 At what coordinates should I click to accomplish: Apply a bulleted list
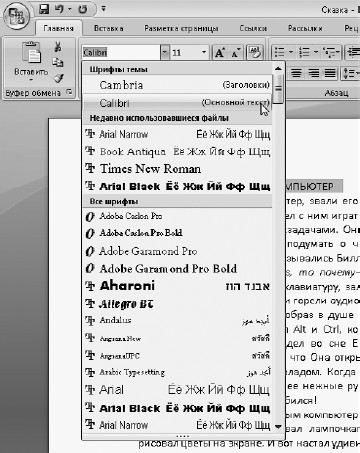279,53
